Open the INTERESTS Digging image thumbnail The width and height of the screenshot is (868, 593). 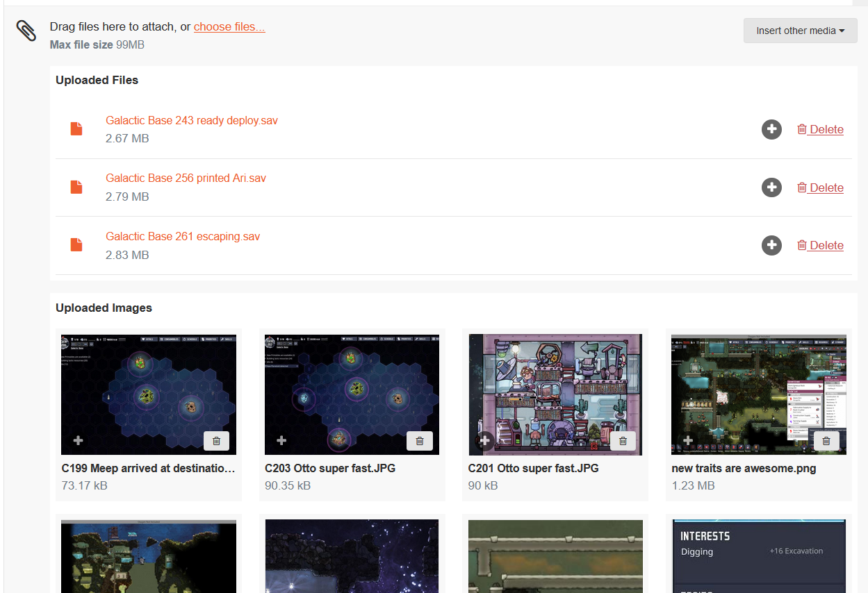point(759,556)
